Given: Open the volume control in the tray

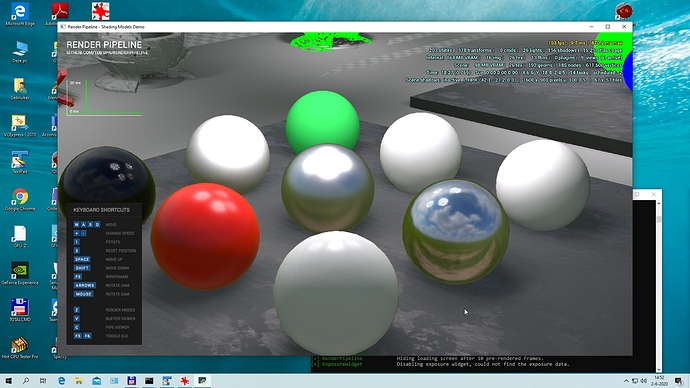Looking at the screenshot, I should (x=643, y=381).
